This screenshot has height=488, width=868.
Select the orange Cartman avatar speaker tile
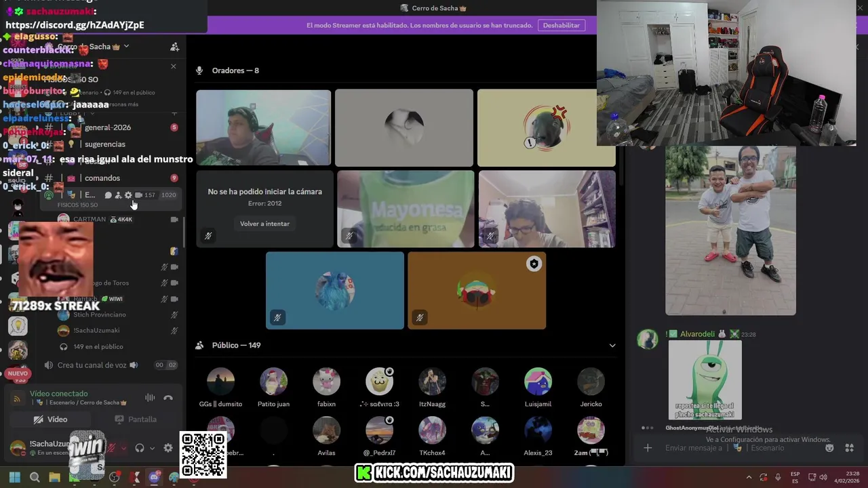(x=477, y=290)
